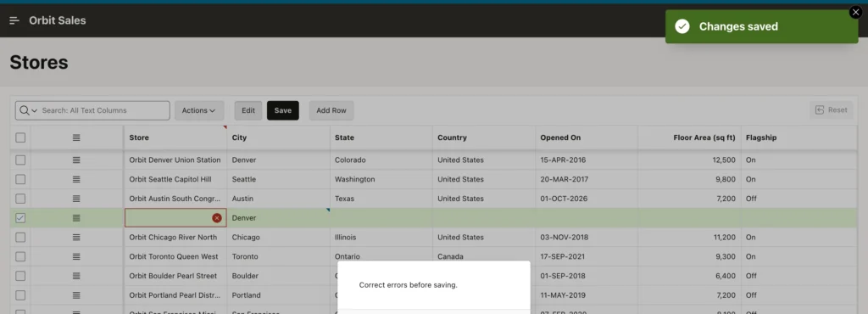Screen dimensions: 868x314
Task: Open row menu for Orbit Boulder Pearl Street
Action: tap(76, 276)
